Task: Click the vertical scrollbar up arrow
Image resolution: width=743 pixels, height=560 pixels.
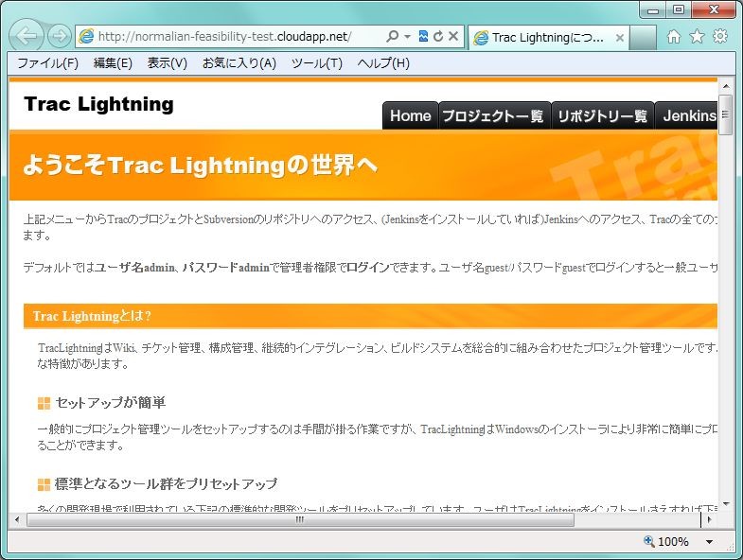Action: tap(725, 86)
